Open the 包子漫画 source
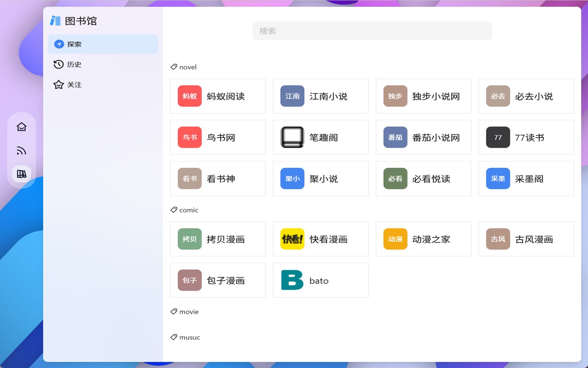The height and width of the screenshot is (368, 588). pos(218,280)
